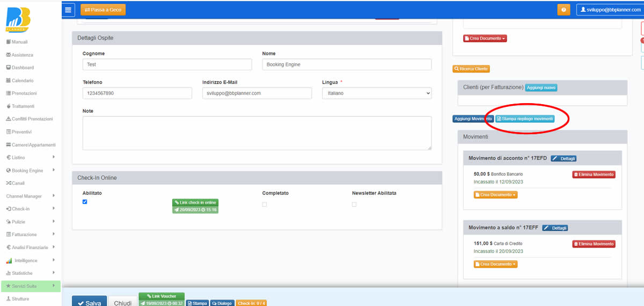Delete Movimento di acconto 17EFD

pyautogui.click(x=594, y=174)
